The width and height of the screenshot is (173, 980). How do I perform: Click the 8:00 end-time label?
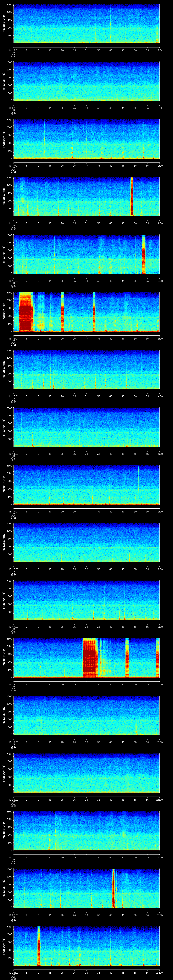160,50
